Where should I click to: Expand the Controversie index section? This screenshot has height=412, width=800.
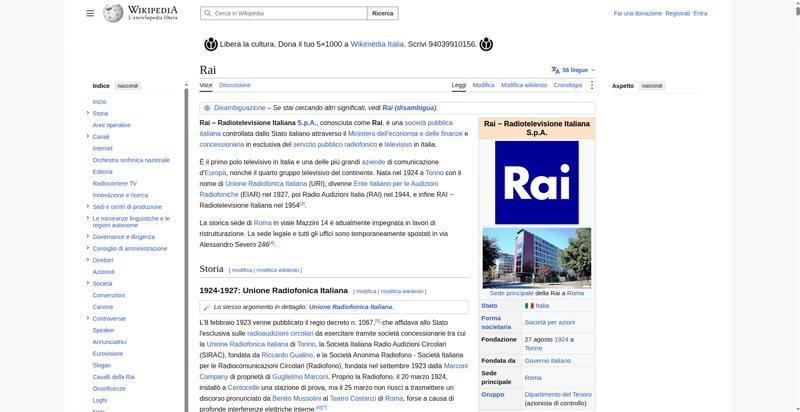tap(88, 318)
